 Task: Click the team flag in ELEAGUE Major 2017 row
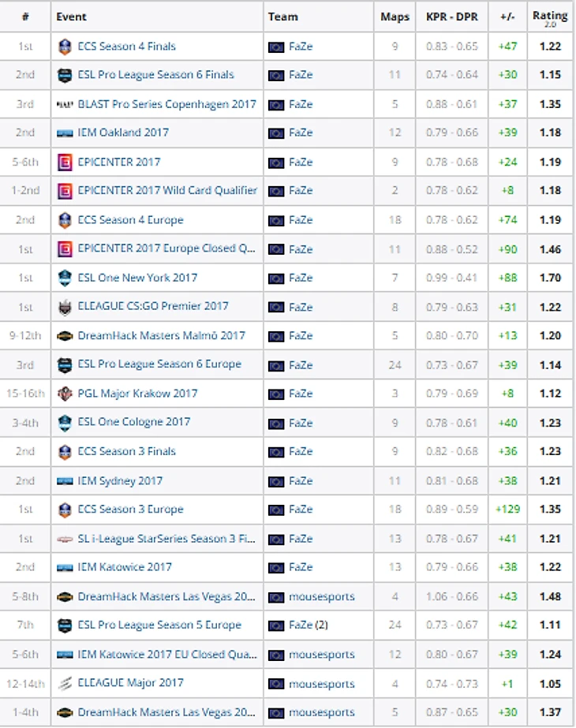pyautogui.click(x=276, y=684)
